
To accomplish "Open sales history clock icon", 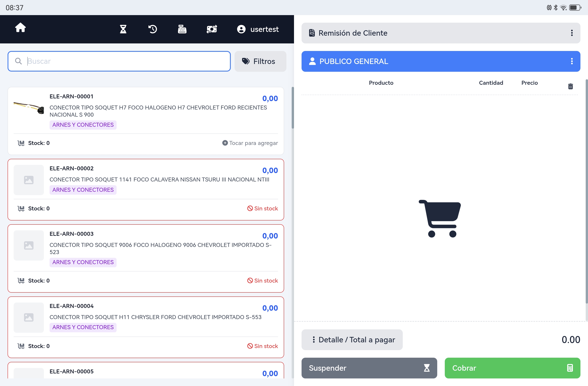I will pos(152,29).
